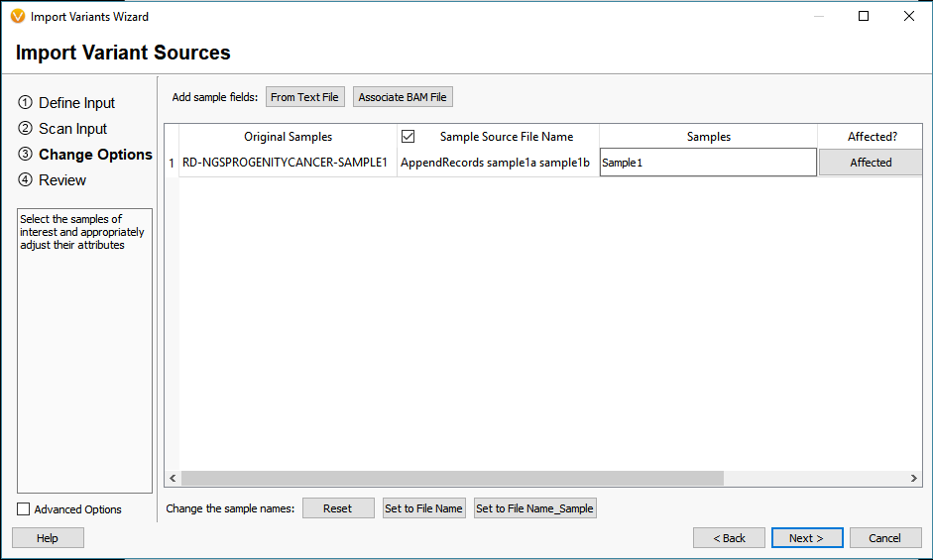This screenshot has width=933, height=560.
Task: Open the Help button
Action: pyautogui.click(x=48, y=538)
